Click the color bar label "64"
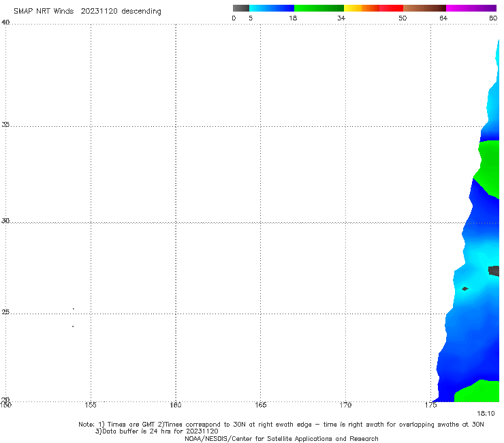504x443 pixels. tap(443, 18)
